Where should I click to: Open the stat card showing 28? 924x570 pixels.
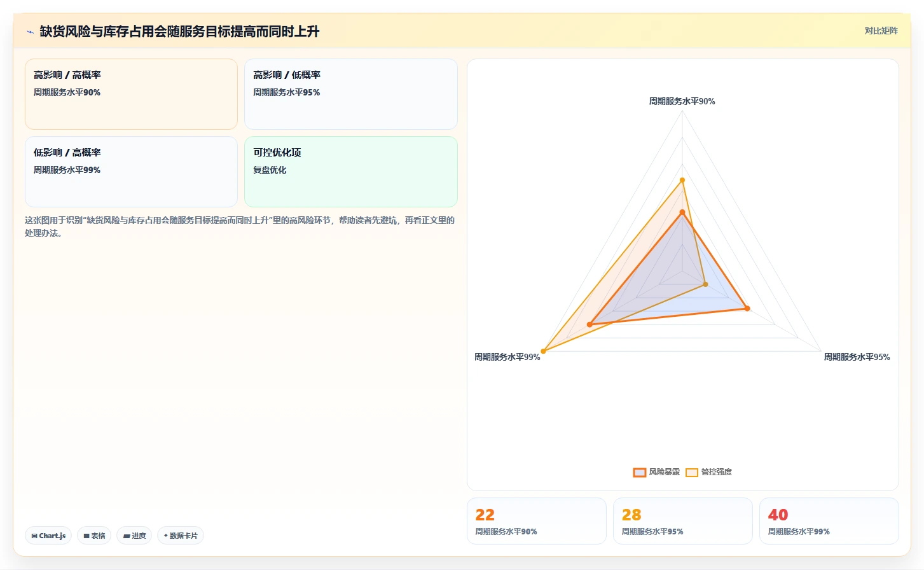683,521
